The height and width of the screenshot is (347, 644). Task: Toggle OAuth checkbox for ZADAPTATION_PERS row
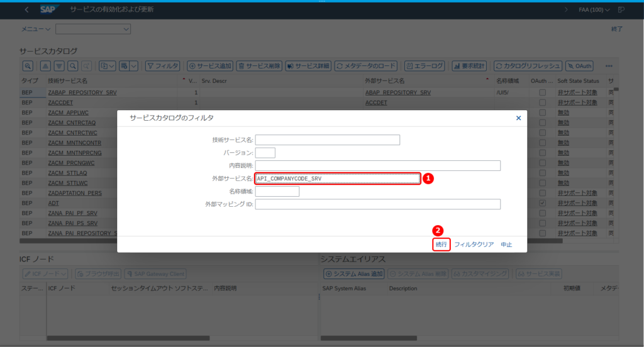pyautogui.click(x=543, y=193)
